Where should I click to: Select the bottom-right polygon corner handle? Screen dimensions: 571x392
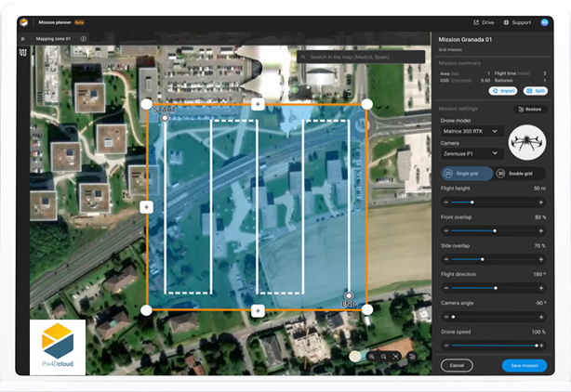[367, 310]
